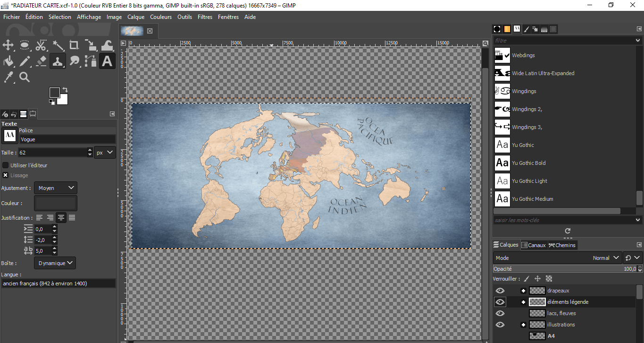
Task: Choose the Bucket Fill tool
Action: (x=8, y=61)
